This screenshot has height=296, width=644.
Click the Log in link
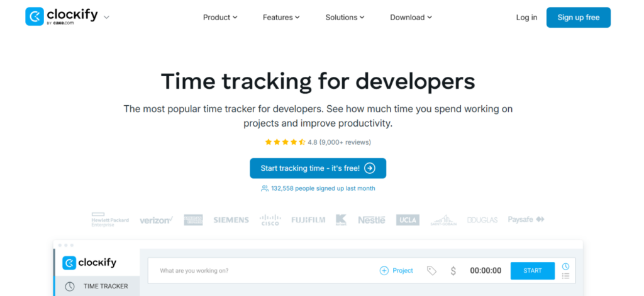[x=526, y=17]
